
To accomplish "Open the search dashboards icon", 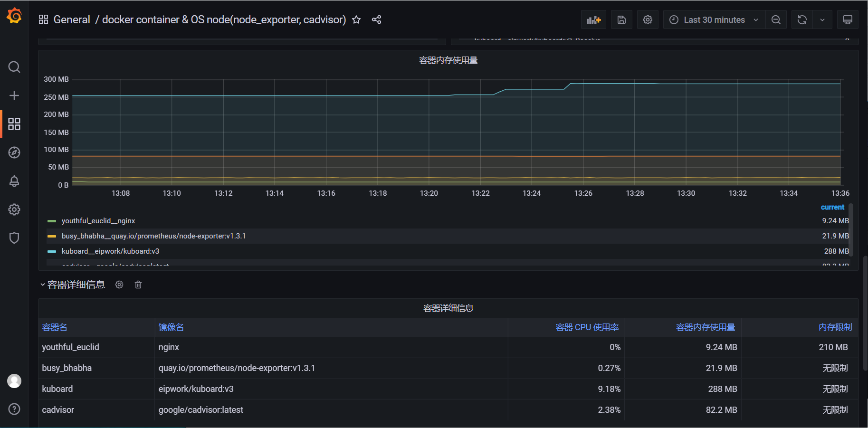I will point(14,67).
